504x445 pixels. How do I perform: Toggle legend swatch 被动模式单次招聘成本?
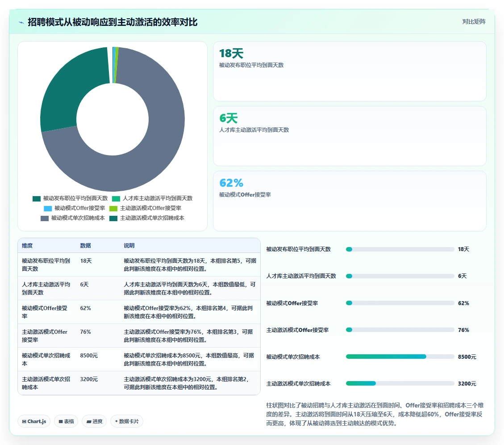pos(45,218)
